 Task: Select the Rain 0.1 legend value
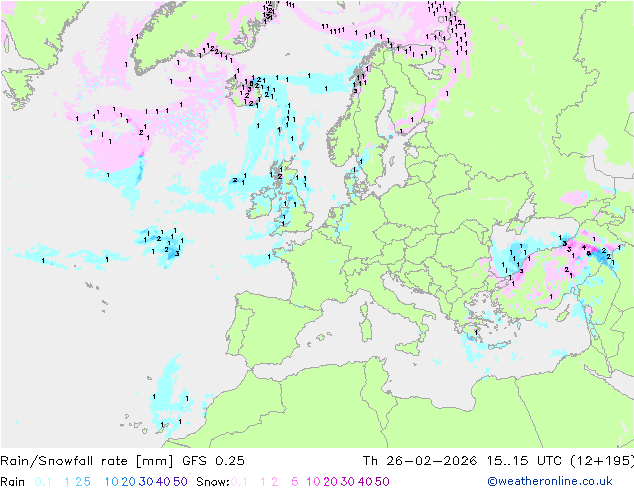pos(43,482)
